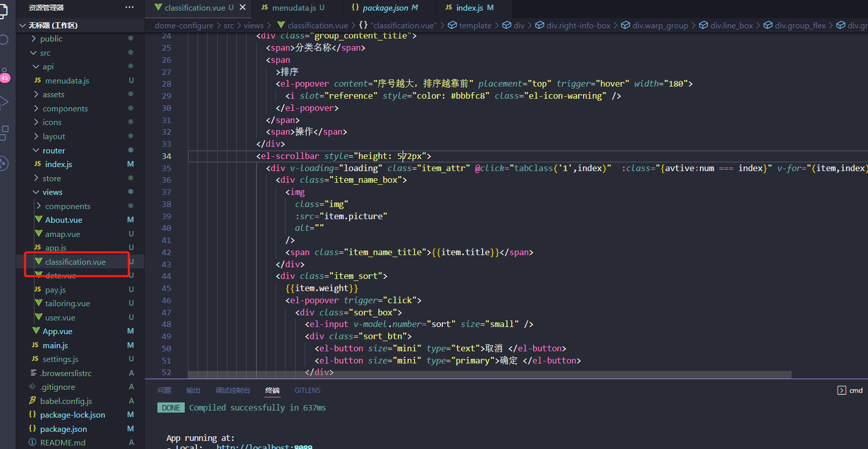Open babel.config.js file
The height and width of the screenshot is (449, 868).
pyautogui.click(x=66, y=401)
